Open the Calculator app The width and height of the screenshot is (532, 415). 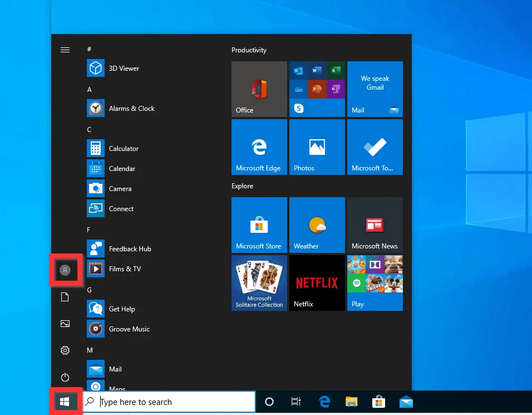(x=124, y=148)
